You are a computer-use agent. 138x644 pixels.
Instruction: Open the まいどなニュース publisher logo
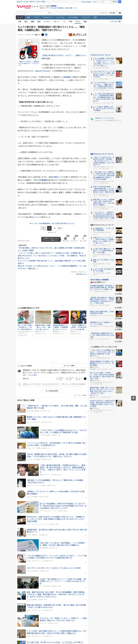point(77,35)
